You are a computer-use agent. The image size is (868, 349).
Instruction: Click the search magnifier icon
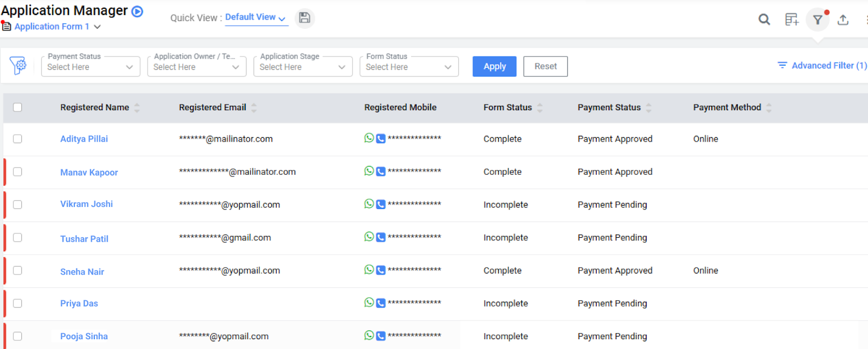(x=764, y=20)
